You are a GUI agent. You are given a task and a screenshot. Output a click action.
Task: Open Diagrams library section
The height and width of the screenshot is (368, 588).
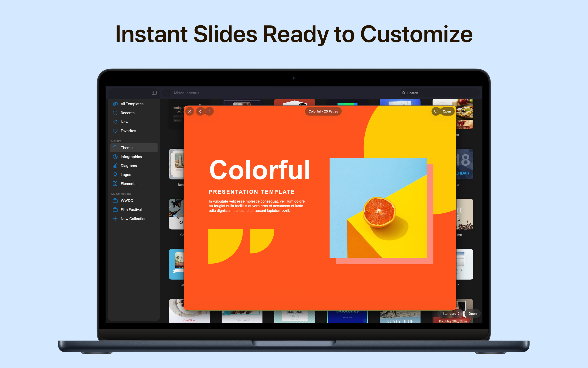pos(134,166)
